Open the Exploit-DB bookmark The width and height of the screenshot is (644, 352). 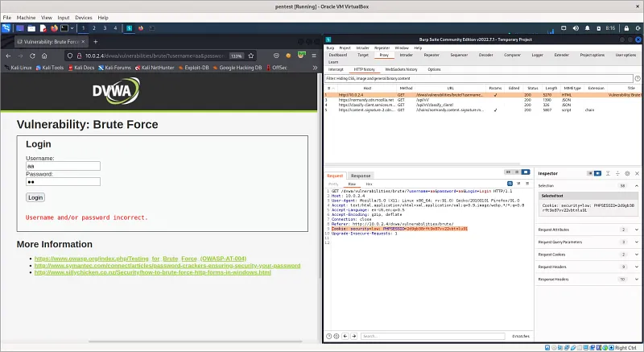(193, 68)
